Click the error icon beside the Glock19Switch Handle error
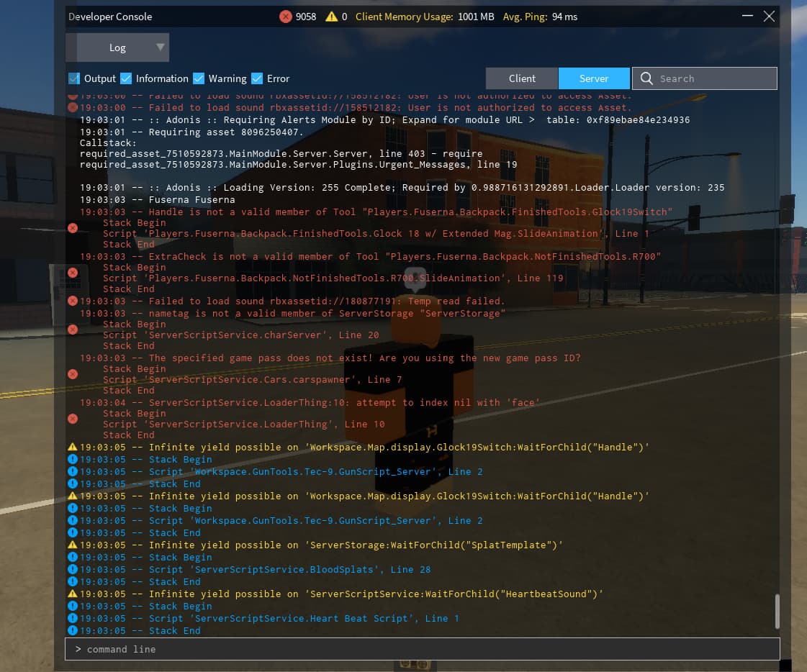Viewport: 807px width, 672px height. coord(72,227)
